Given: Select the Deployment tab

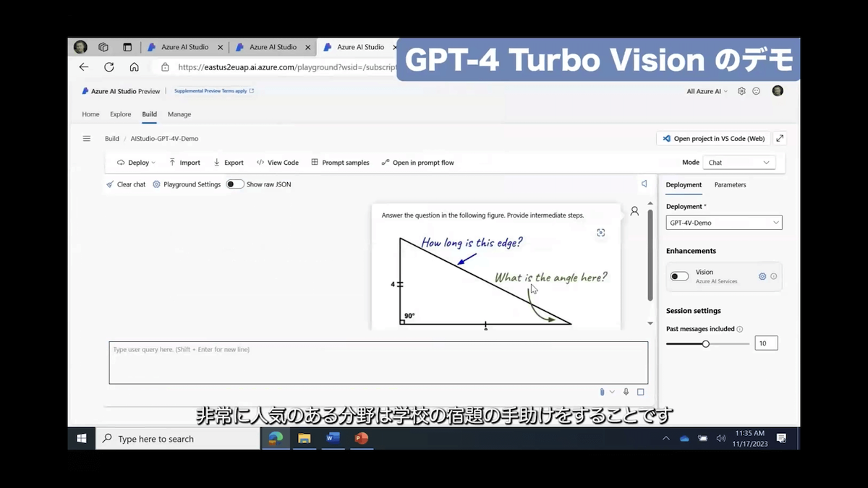Looking at the screenshot, I should click(684, 184).
